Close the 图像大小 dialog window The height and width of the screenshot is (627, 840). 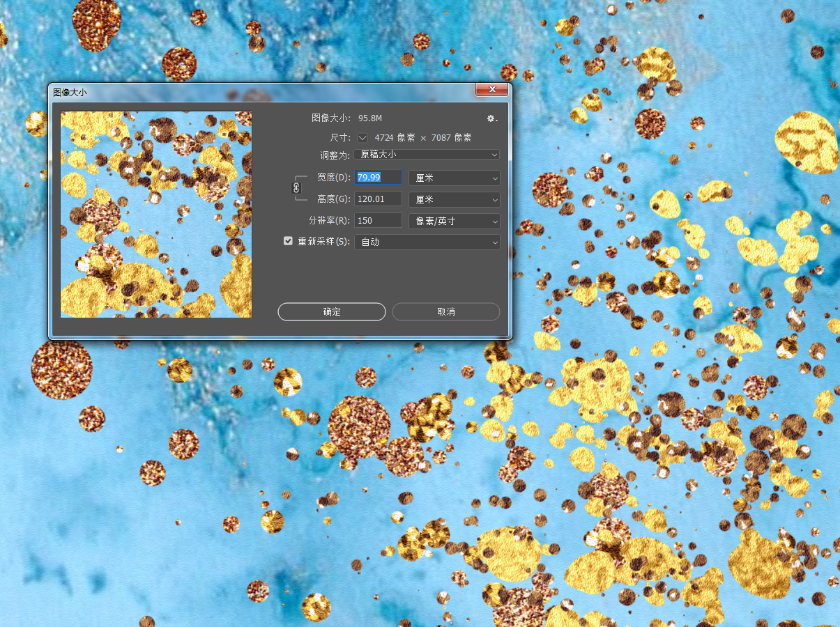pos(491,90)
